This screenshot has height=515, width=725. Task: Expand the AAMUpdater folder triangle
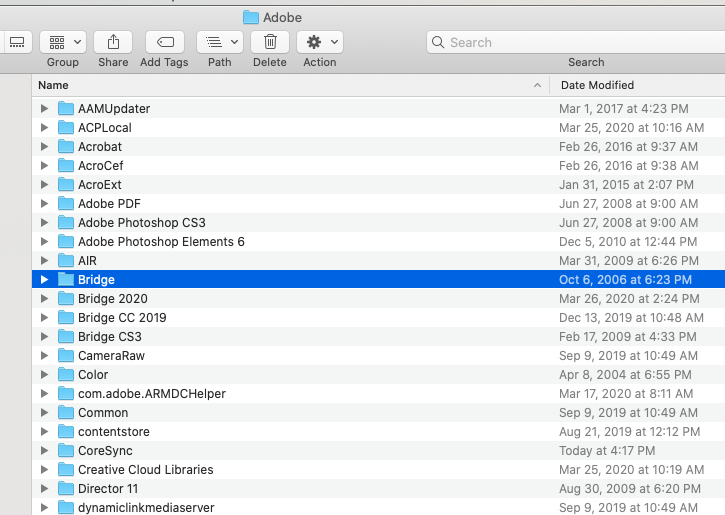44,109
